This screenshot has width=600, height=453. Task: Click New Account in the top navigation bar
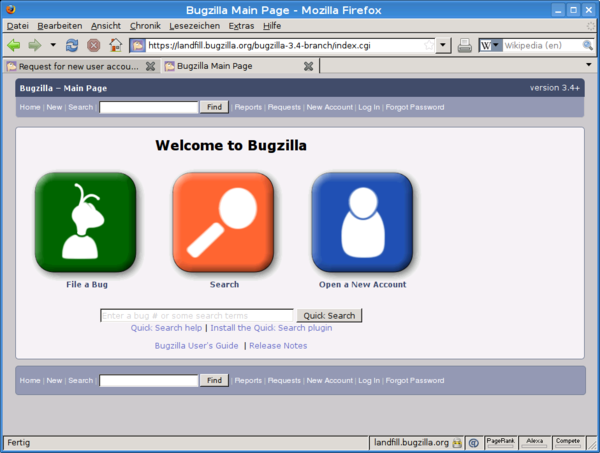pyautogui.click(x=329, y=107)
